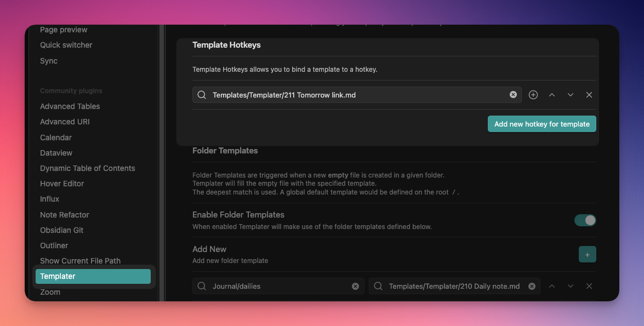The image size is (644, 326).
Task: Select Advanced Tables in the sidebar
Action: click(x=70, y=106)
